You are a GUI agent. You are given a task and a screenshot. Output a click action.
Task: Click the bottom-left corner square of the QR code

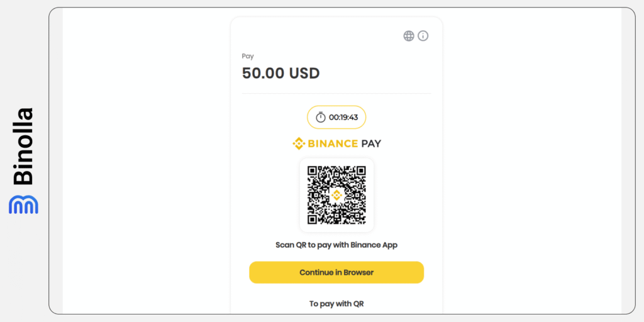(x=314, y=217)
